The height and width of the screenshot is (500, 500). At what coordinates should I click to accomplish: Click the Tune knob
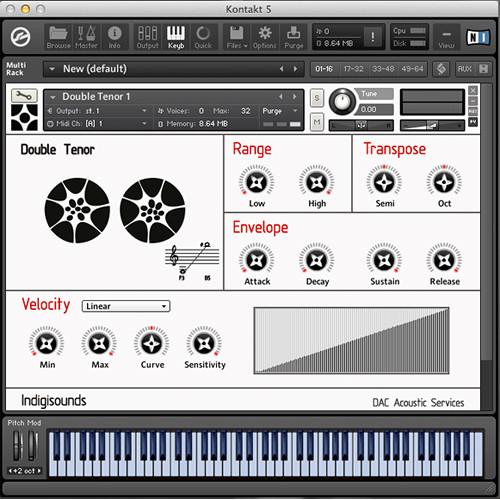342,102
